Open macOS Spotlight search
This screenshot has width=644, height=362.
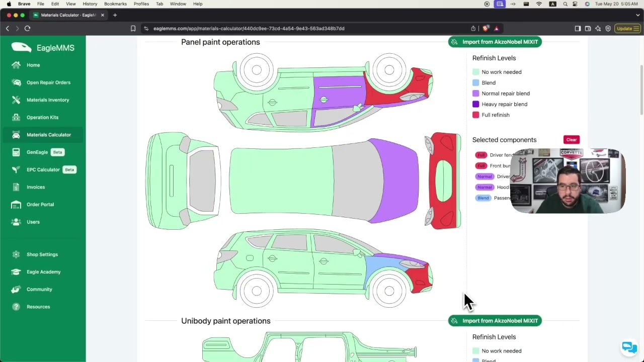point(565,4)
